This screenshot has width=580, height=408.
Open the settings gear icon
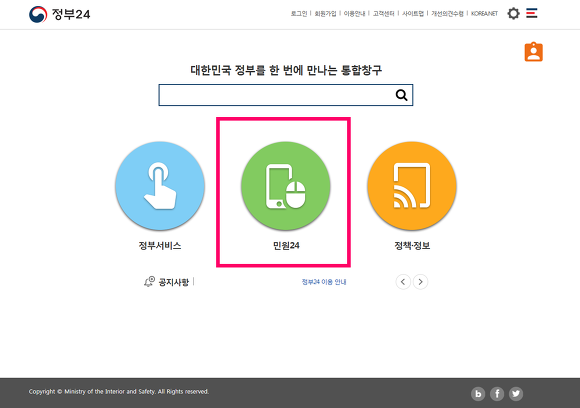(513, 14)
